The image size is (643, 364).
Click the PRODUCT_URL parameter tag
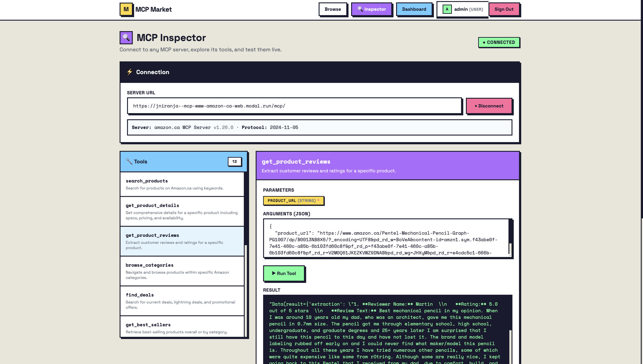(x=293, y=200)
